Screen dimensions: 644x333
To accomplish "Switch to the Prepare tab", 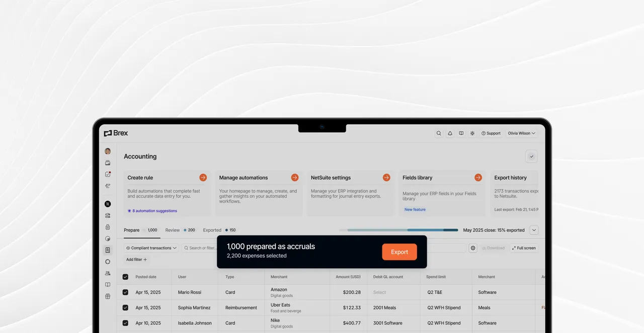I will [141, 230].
